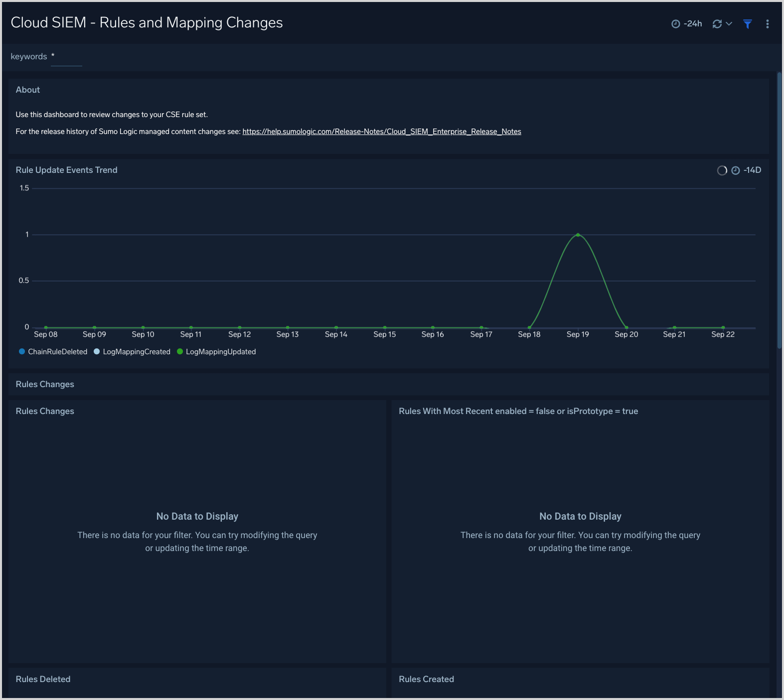This screenshot has width=784, height=700.
Task: Toggle LogMappingUpdated series in legend
Action: (x=216, y=352)
